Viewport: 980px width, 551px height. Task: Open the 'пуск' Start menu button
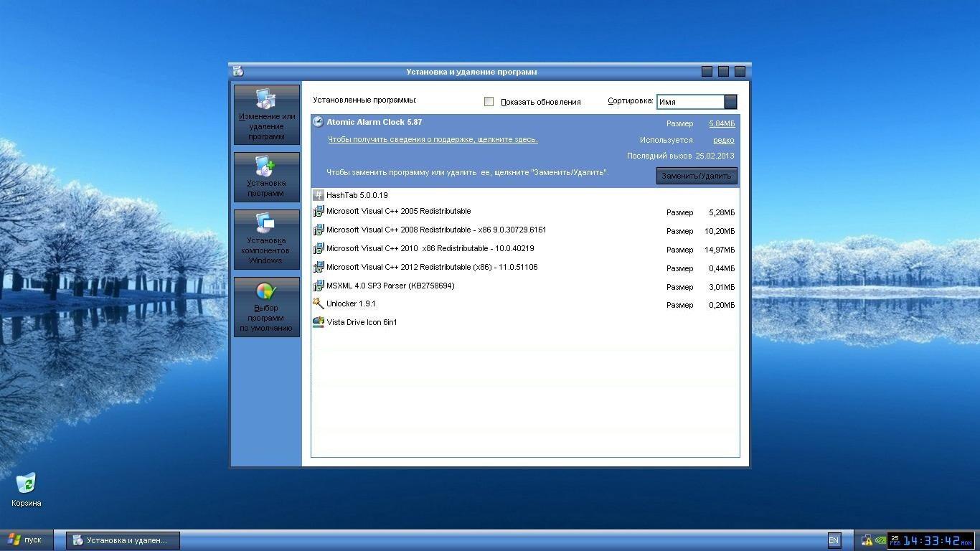coord(26,540)
